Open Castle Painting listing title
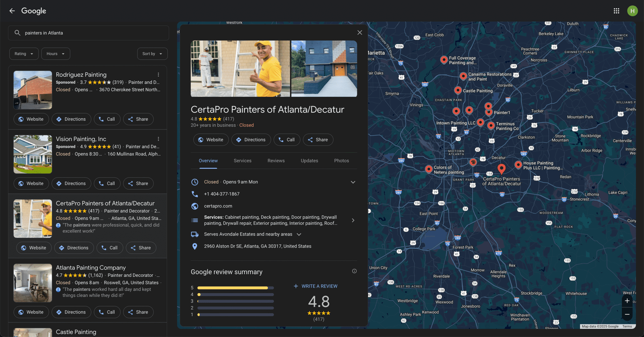 (x=76, y=332)
